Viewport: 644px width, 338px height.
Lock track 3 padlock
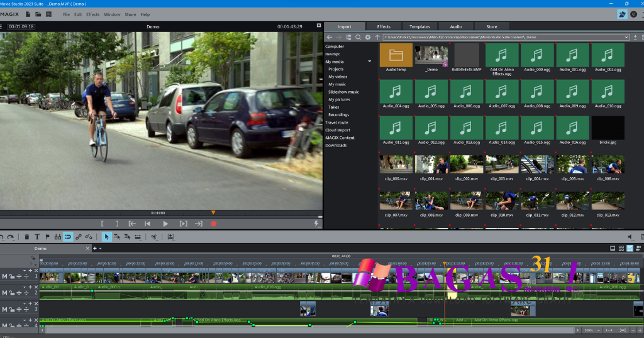pos(12,309)
